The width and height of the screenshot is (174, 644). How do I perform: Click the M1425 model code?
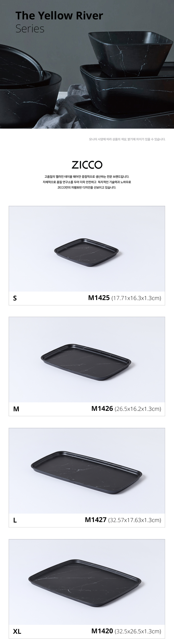[x=99, y=298]
